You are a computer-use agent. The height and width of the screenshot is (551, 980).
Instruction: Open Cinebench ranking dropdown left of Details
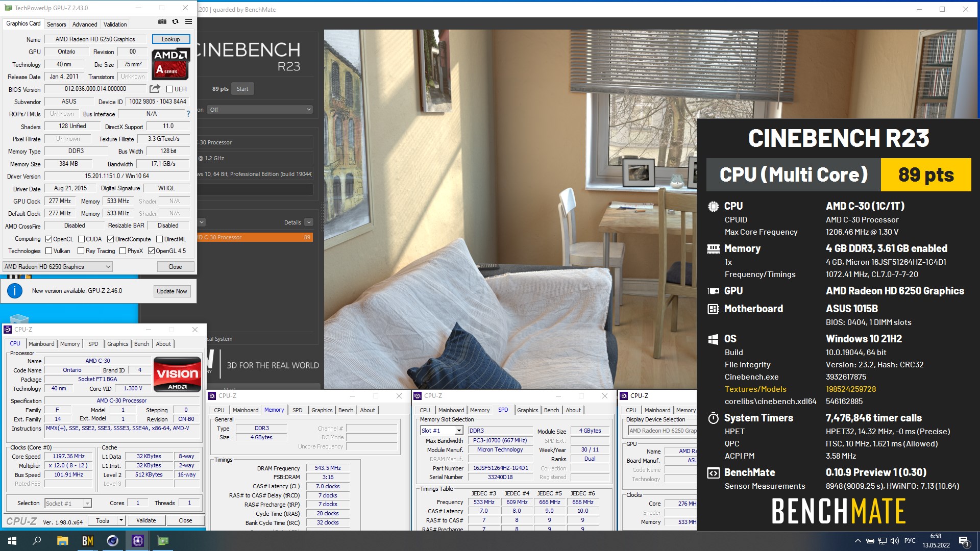coord(202,222)
